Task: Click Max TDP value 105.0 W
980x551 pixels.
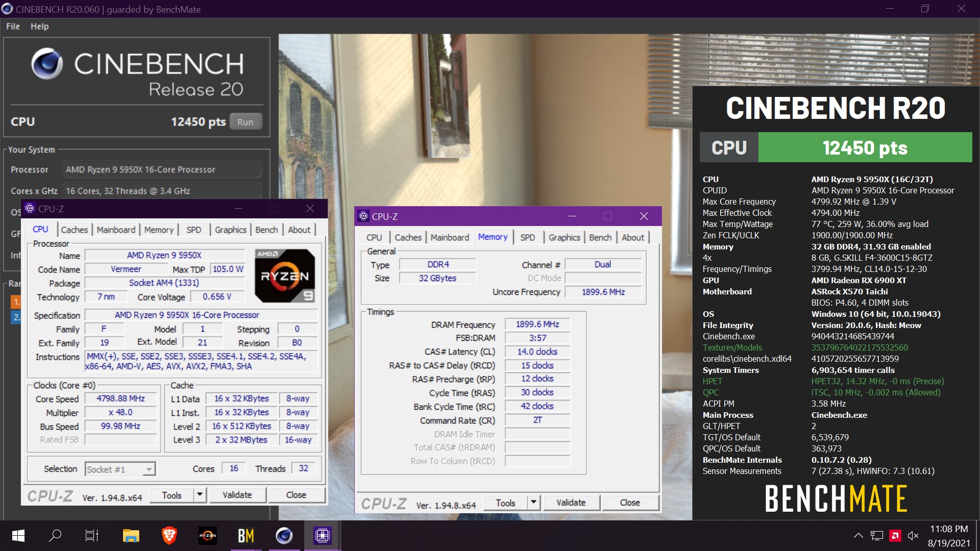Action: pyautogui.click(x=228, y=269)
